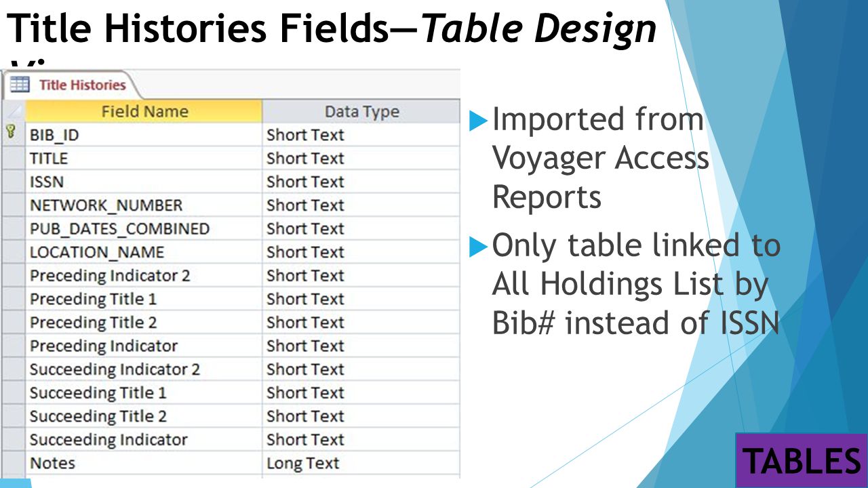Click the blue arrow bullet before Imported
The image size is (868, 488).
coord(479,121)
